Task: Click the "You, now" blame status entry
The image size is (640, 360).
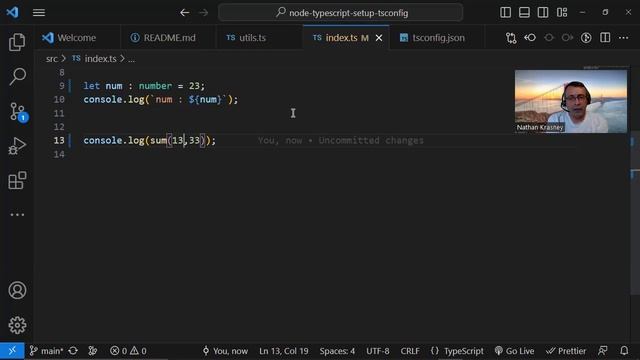Action: coord(225,351)
